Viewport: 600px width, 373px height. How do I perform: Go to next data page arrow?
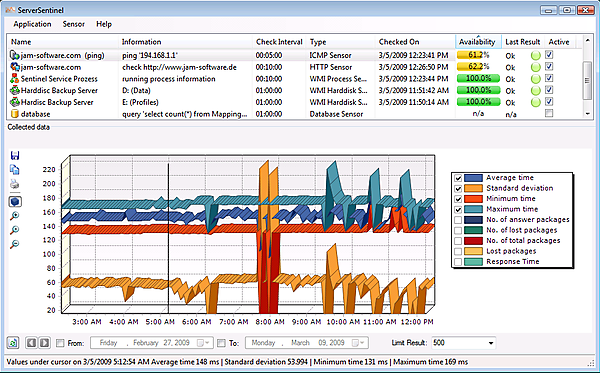(x=44, y=342)
